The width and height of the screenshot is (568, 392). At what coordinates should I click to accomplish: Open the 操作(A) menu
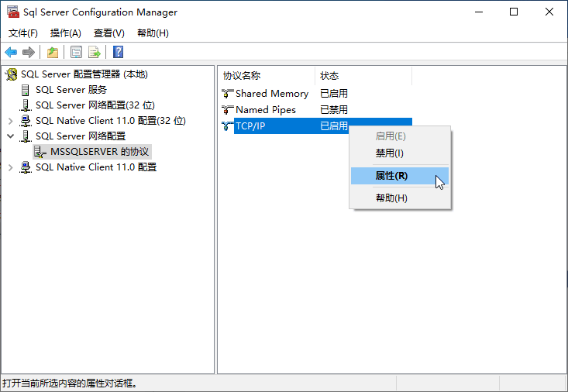(x=66, y=33)
